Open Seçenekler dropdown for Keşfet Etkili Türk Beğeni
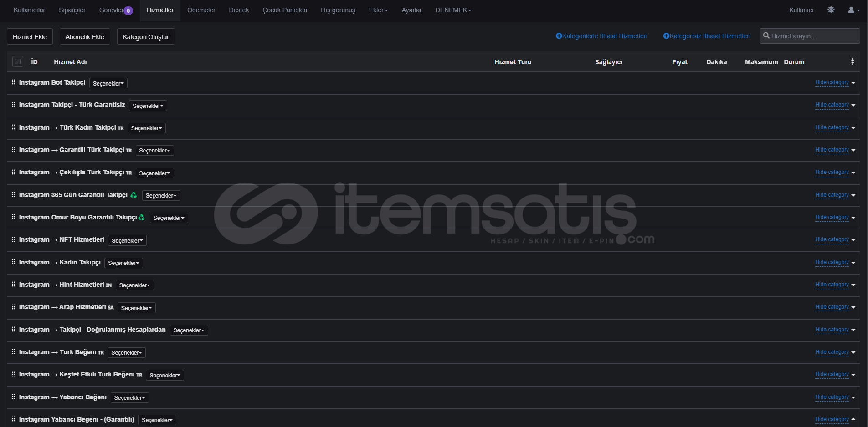Screen dimensions: 868x427 coord(165,376)
